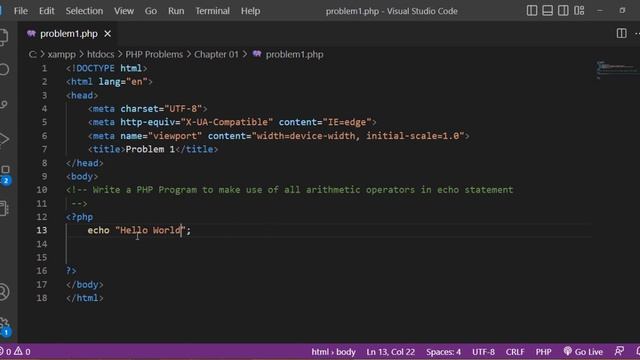Click the closing </html> tag
640x360 pixels.
click(84, 298)
